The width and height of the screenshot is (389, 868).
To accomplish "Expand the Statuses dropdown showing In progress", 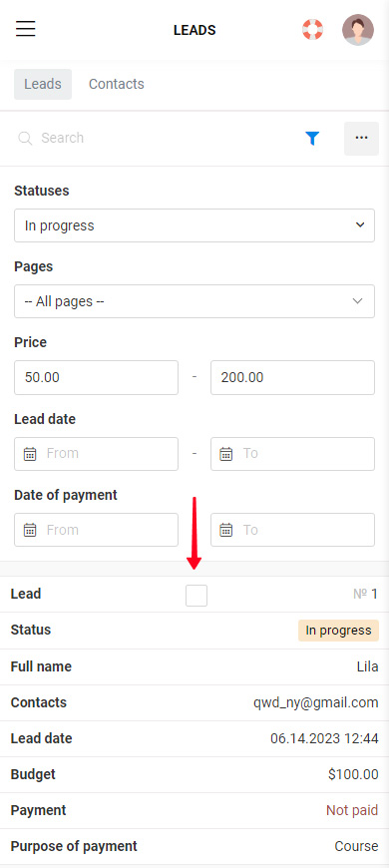I will coord(194,225).
